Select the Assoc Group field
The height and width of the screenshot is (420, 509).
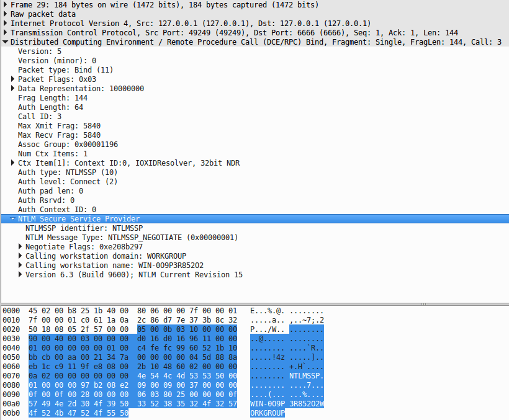click(68, 145)
